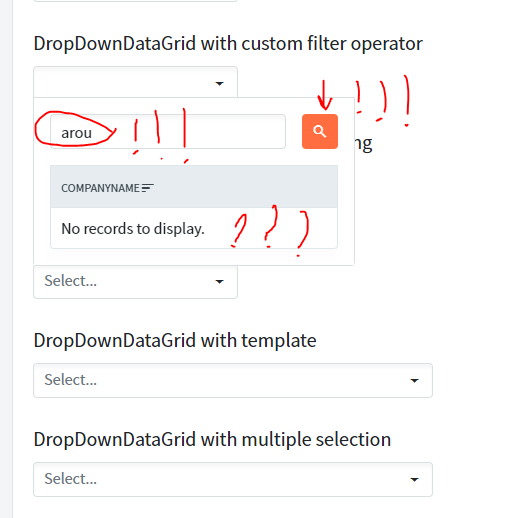Image resolution: width=525 pixels, height=518 pixels.
Task: Click the "DropDownDataGrid with multiple selection" heading
Action: pyautogui.click(x=212, y=439)
